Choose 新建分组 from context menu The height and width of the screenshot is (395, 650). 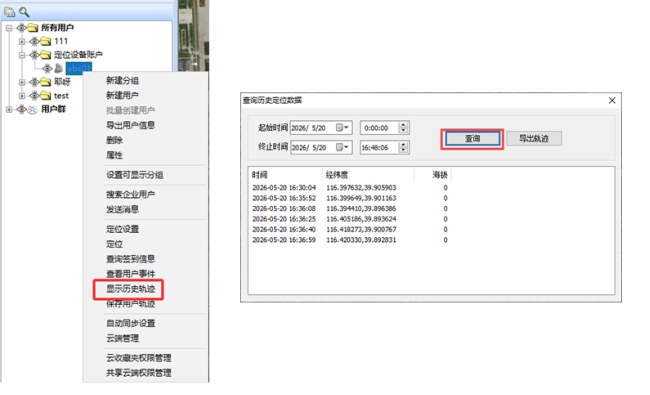(122, 80)
